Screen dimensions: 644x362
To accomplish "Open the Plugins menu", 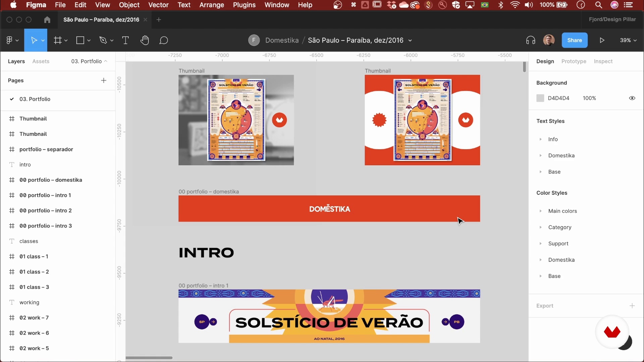I will pyautogui.click(x=244, y=5).
